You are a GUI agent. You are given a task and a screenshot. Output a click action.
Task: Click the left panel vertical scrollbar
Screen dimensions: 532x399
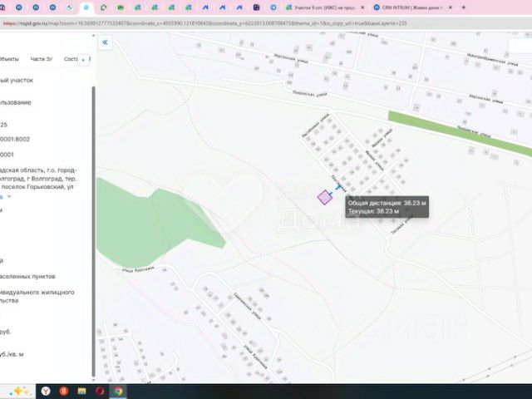tap(94, 231)
